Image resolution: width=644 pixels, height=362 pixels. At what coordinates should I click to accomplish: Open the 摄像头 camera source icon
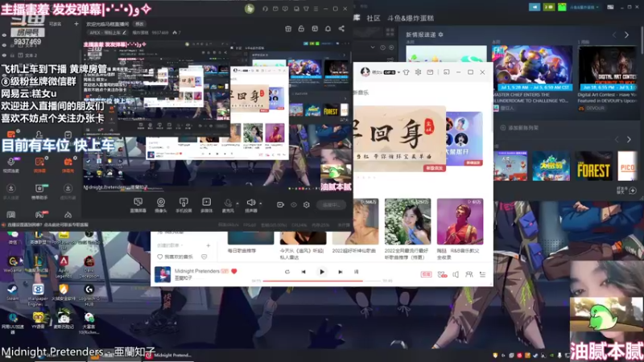160,202
